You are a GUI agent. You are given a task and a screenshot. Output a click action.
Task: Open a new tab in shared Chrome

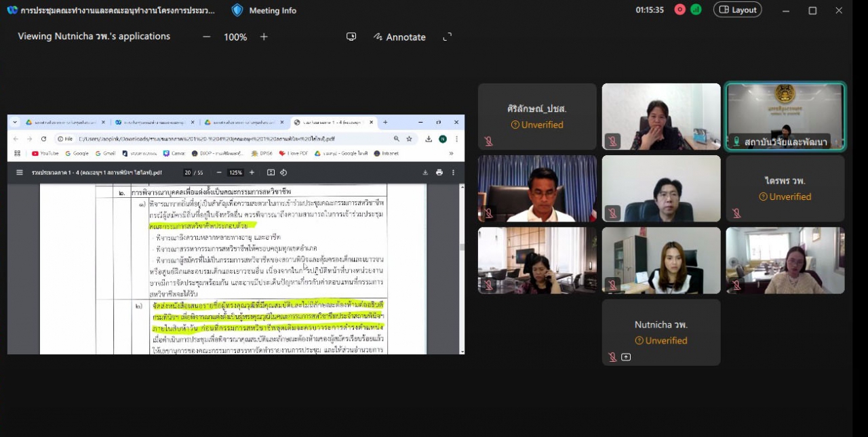click(x=385, y=122)
